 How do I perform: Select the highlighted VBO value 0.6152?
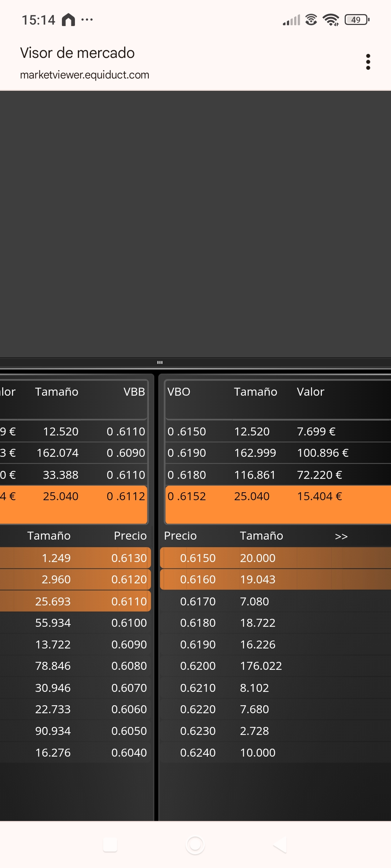click(x=186, y=496)
